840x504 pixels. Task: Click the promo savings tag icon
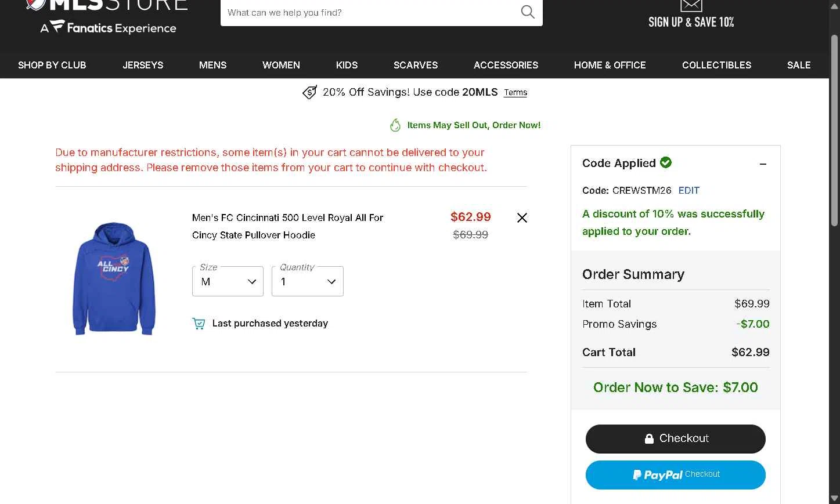[310, 92]
